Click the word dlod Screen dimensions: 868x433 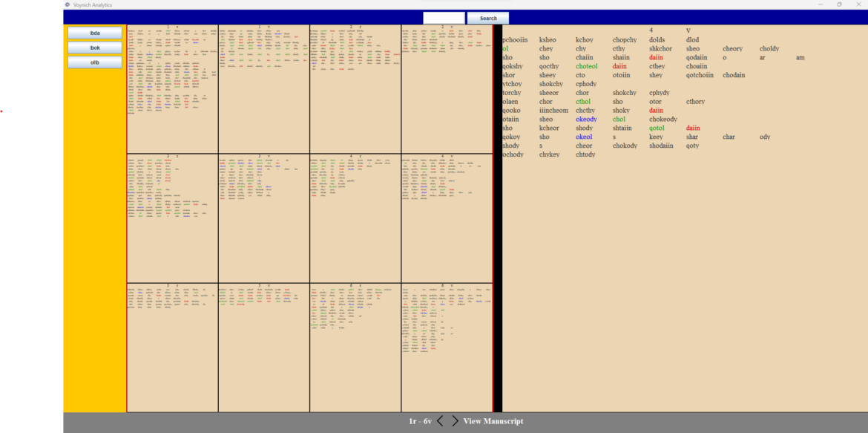pyautogui.click(x=692, y=40)
